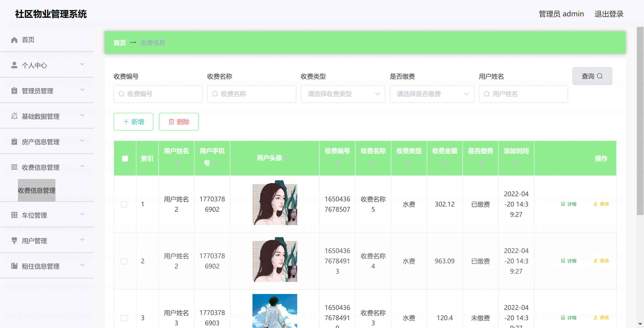
Task: Expand the 管理员管理 menu chevron
Action: click(82, 90)
